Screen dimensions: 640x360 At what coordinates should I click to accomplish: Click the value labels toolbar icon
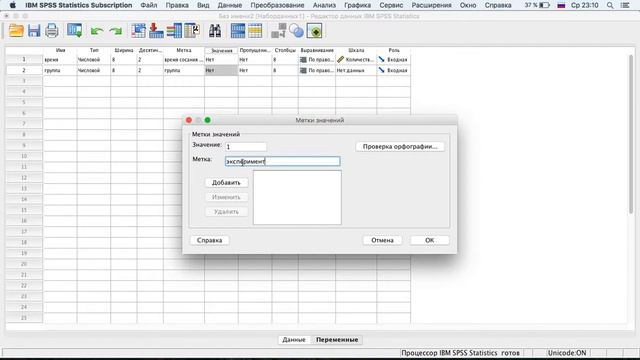[x=278, y=31]
